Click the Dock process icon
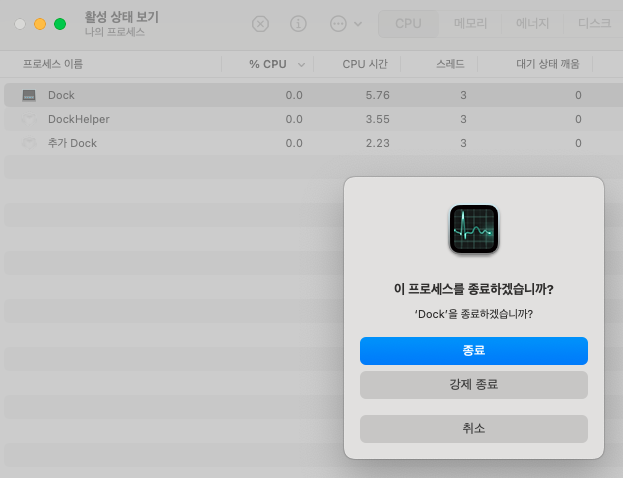The width and height of the screenshot is (623, 478). click(29, 95)
